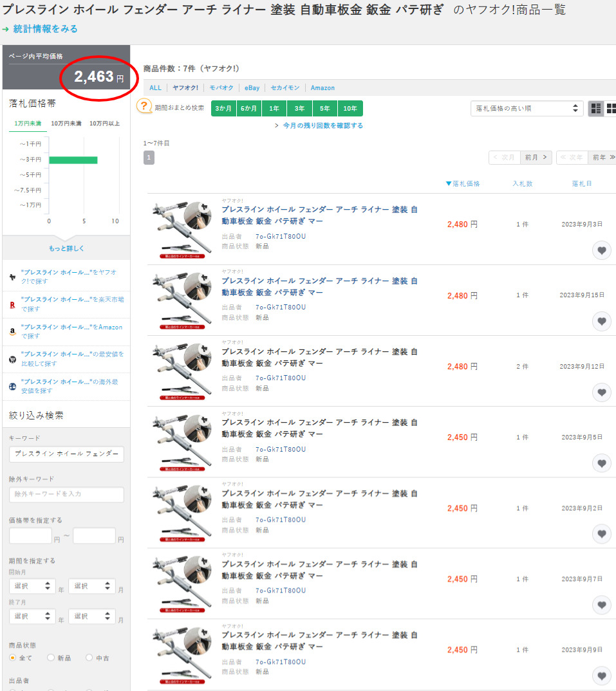Click the 除外キーワード input field
The width and height of the screenshot is (616, 691).
[x=66, y=494]
